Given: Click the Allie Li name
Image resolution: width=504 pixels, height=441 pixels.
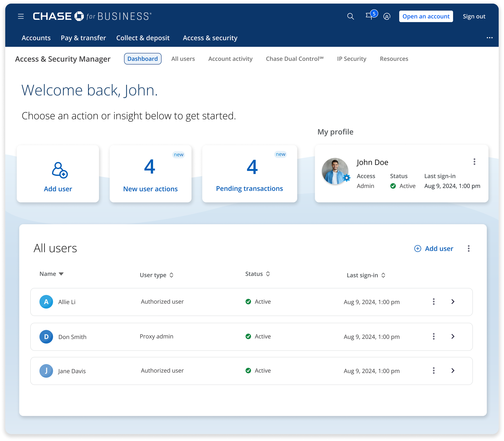Looking at the screenshot, I should coord(67,302).
